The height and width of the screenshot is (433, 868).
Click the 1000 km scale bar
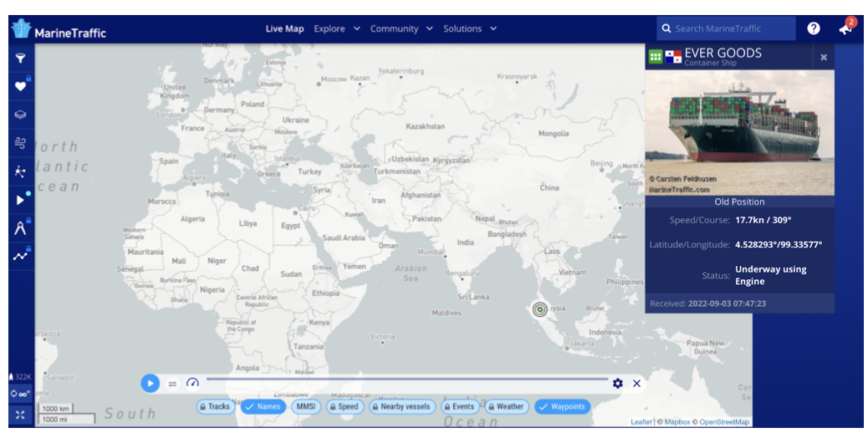(54, 409)
